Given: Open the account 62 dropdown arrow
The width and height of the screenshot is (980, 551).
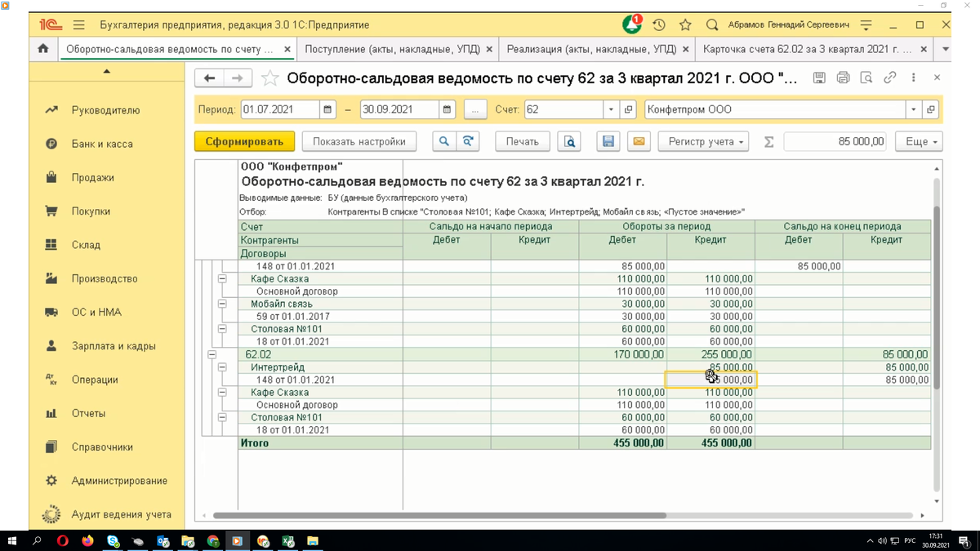Looking at the screenshot, I should tap(612, 109).
